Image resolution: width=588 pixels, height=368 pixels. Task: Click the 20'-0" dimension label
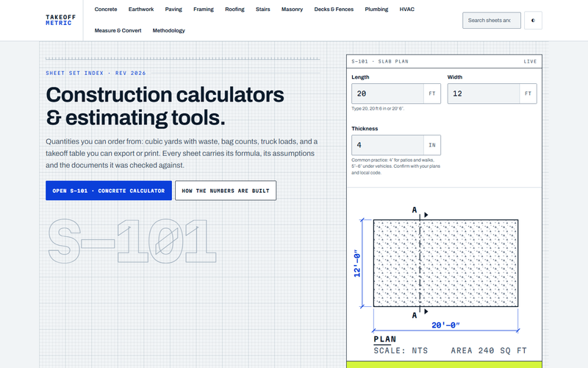445,325
